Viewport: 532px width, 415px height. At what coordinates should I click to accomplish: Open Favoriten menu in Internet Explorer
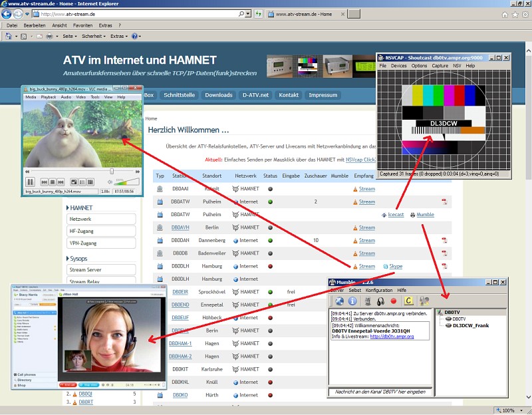coord(82,25)
